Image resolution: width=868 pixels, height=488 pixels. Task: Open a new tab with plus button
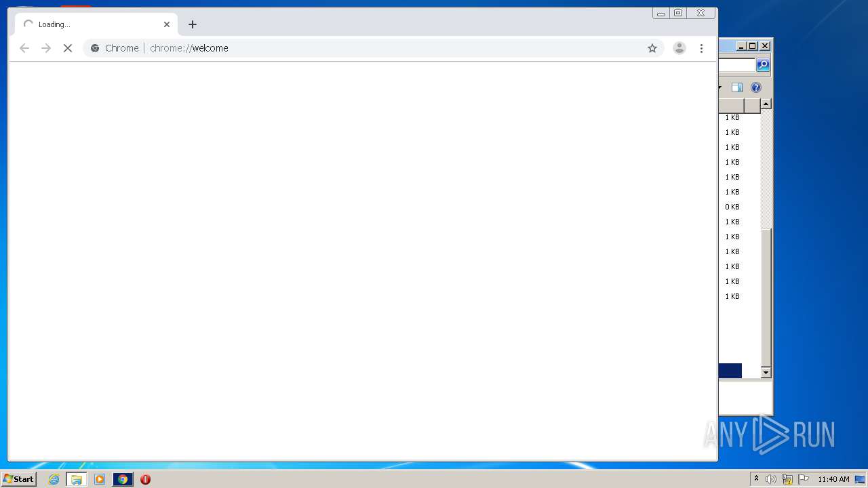[193, 24]
